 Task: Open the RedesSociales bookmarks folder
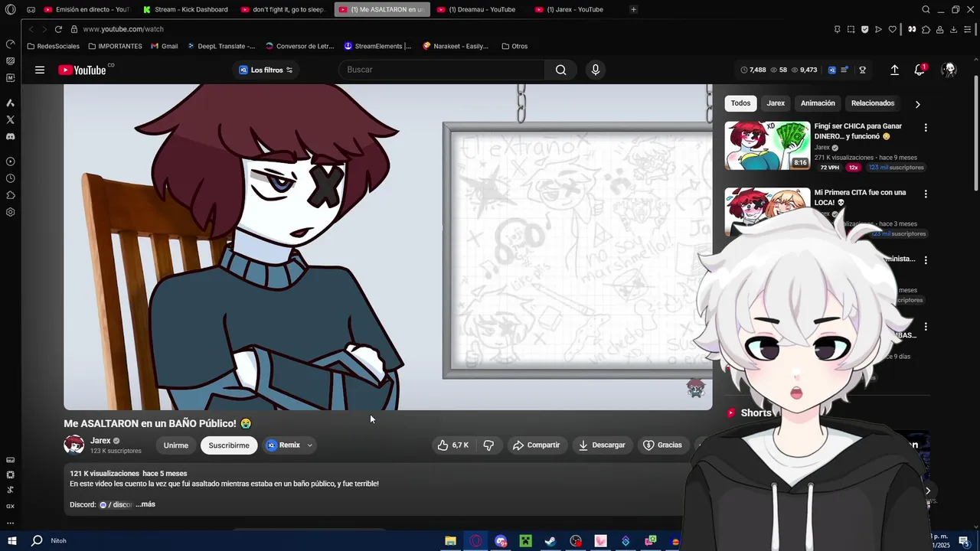(x=53, y=46)
